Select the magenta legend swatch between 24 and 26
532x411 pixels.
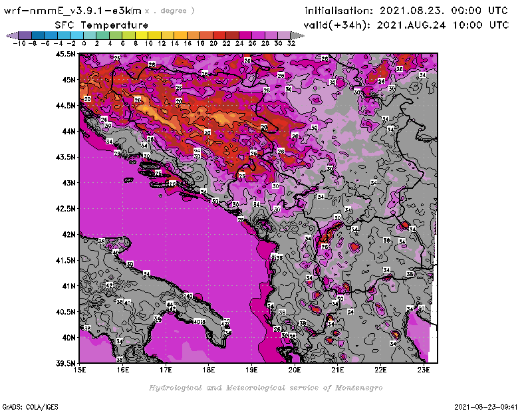pos(245,35)
